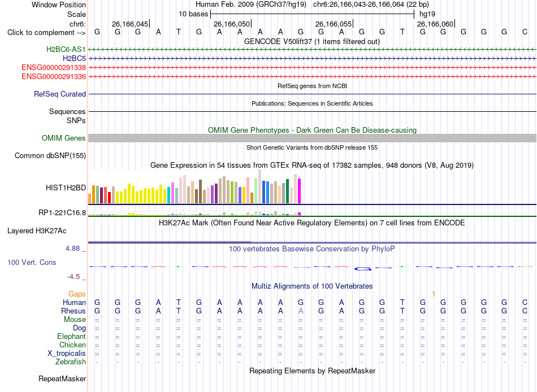
Task: Click the GTEx Gene Expression track title
Action: [x=312, y=165]
